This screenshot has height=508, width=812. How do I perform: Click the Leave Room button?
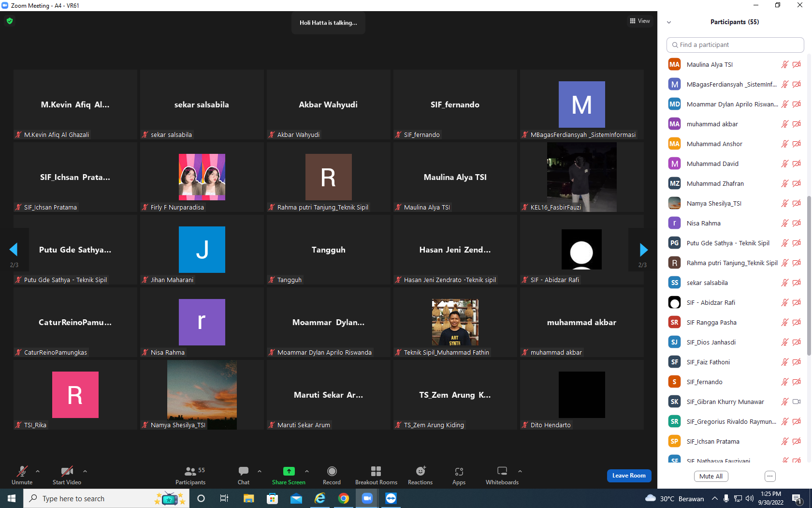click(x=629, y=476)
